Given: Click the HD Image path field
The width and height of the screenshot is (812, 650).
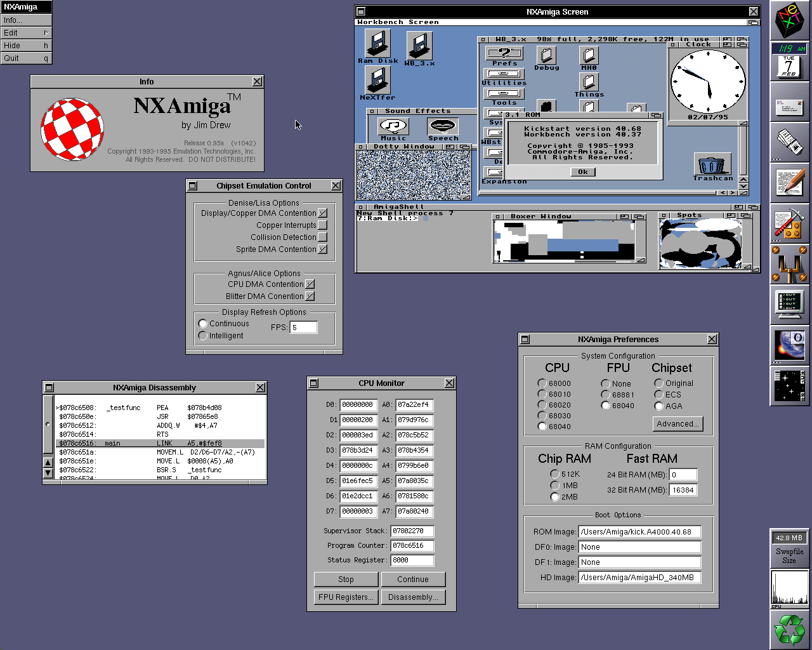Looking at the screenshot, I should 639,578.
